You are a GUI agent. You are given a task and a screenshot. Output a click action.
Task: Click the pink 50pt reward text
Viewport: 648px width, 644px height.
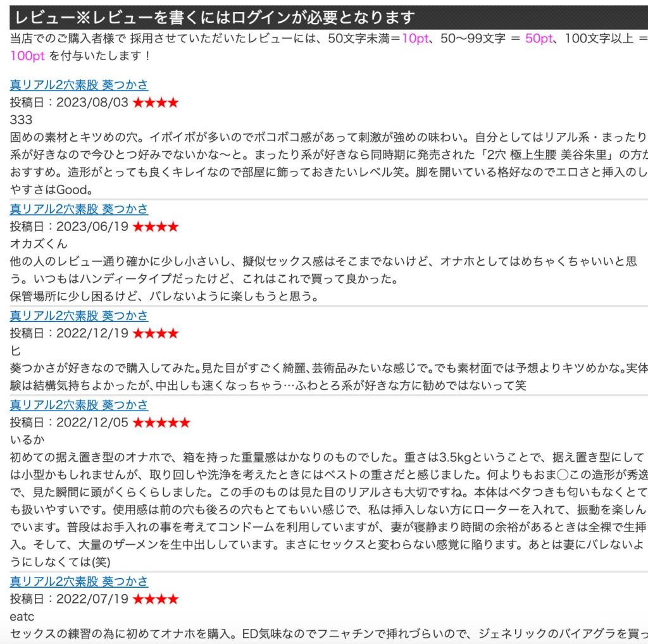(539, 39)
